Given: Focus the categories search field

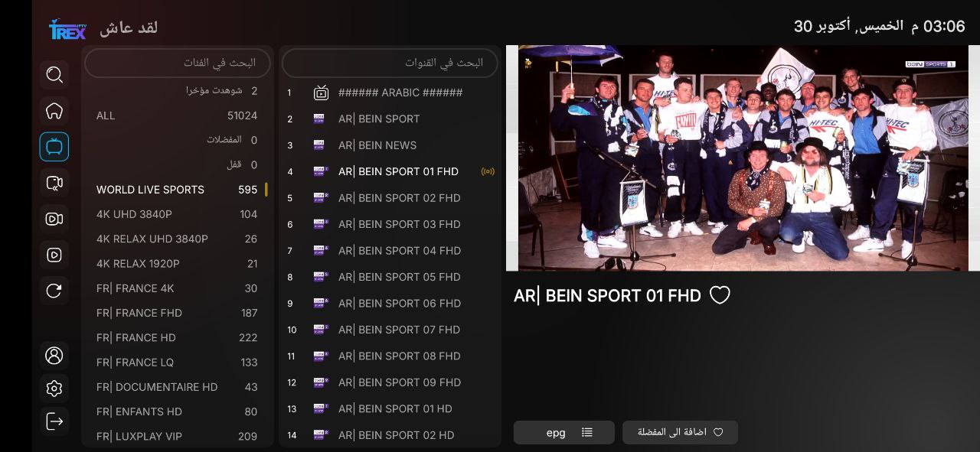Looking at the screenshot, I should (x=178, y=63).
